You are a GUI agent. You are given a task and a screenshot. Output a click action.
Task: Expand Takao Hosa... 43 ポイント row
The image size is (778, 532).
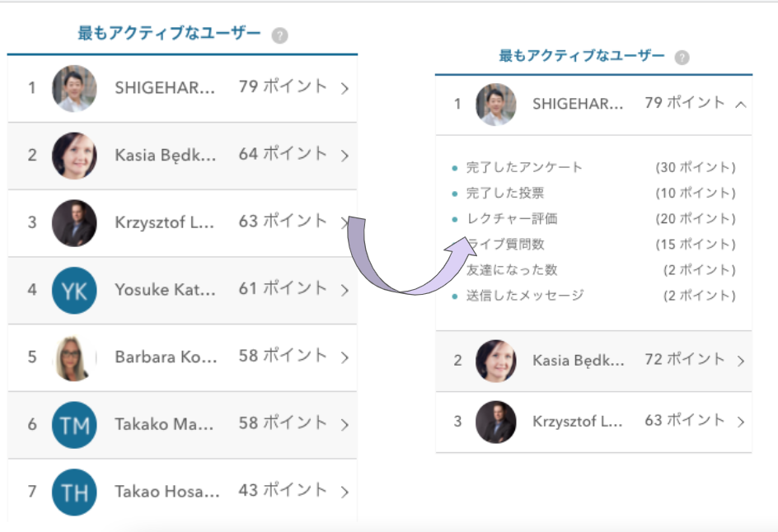pos(344,492)
